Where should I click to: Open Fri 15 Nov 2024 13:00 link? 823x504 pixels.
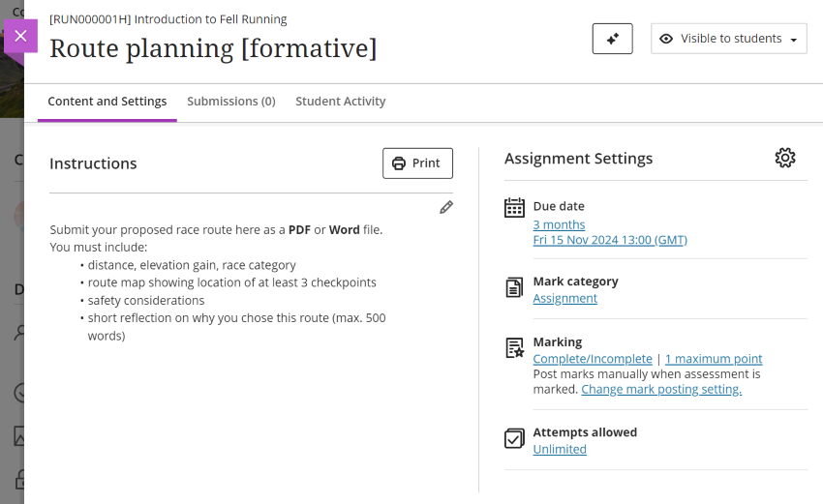point(610,240)
